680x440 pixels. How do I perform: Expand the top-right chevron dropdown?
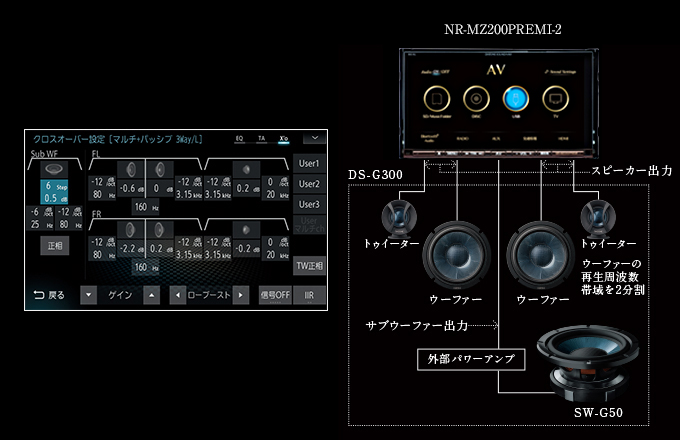(x=313, y=138)
